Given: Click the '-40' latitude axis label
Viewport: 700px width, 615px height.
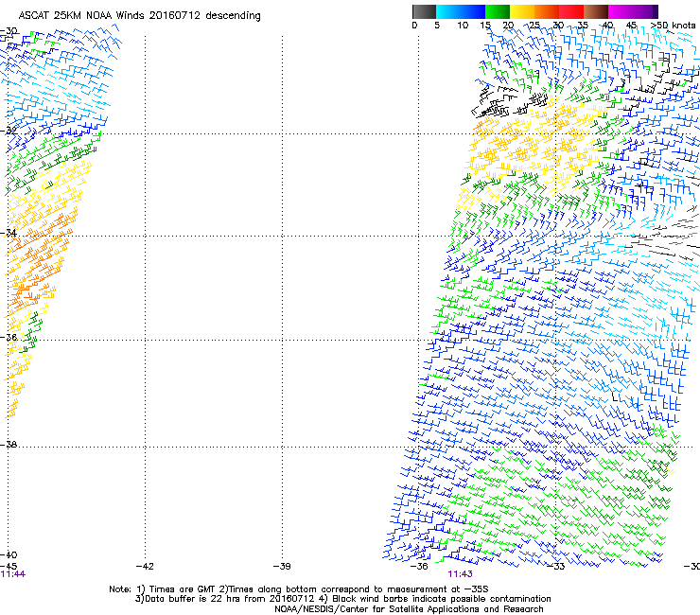Looking at the screenshot, I should 9,554.
